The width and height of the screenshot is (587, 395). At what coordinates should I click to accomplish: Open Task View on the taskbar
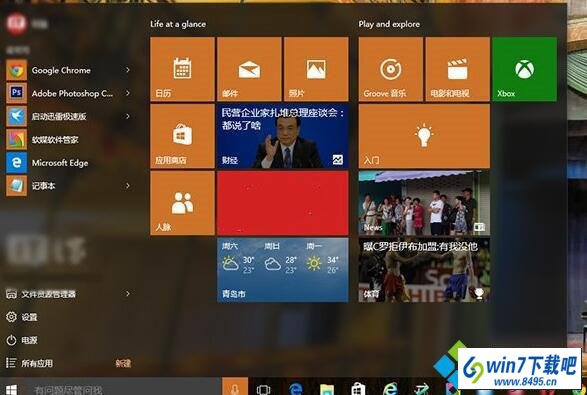pyautogui.click(x=264, y=390)
